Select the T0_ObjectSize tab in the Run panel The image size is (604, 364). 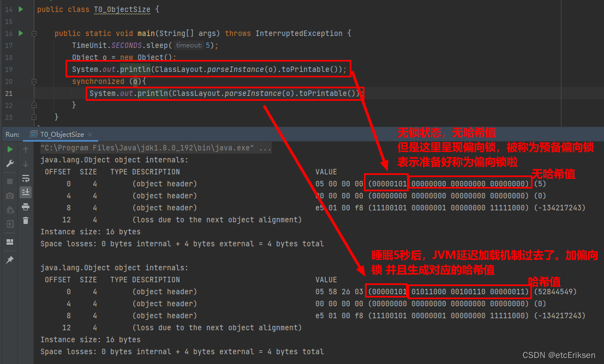click(x=62, y=134)
